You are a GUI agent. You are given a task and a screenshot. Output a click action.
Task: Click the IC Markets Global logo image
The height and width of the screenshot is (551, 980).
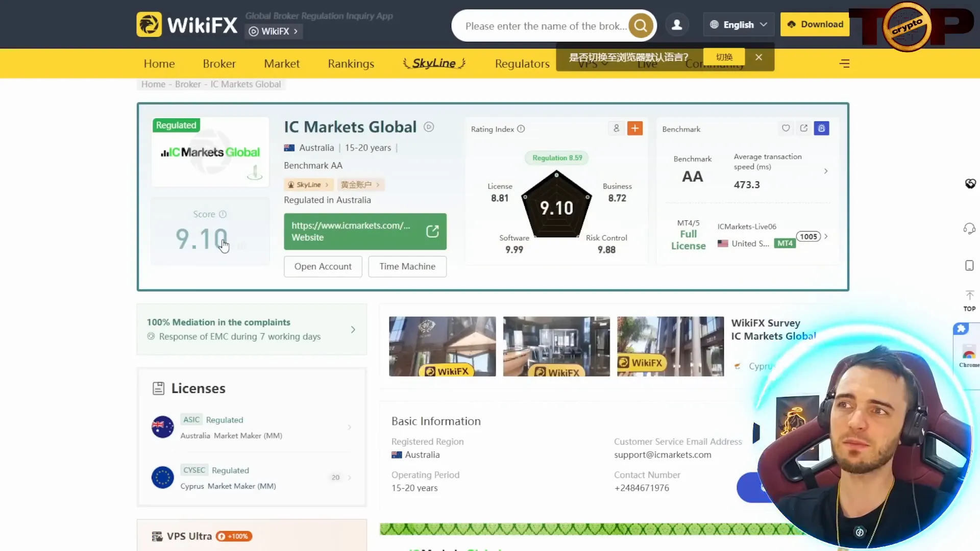pos(210,152)
